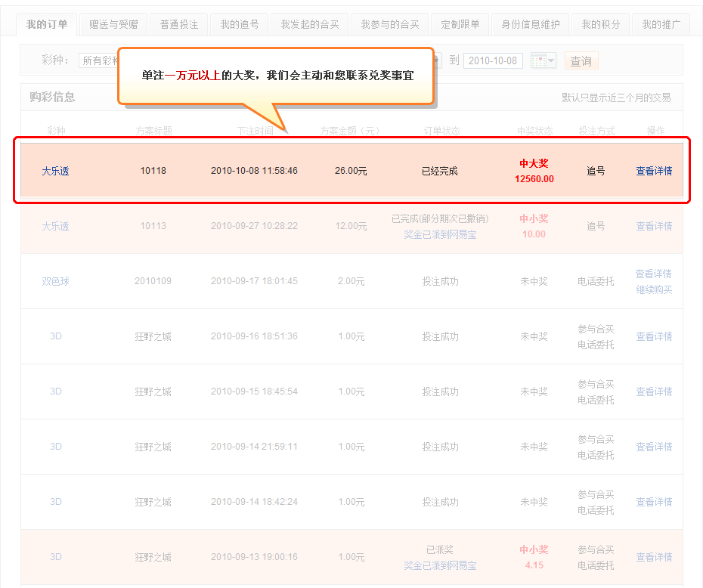Click the 查询 search button
The height and width of the screenshot is (588, 703).
581,60
